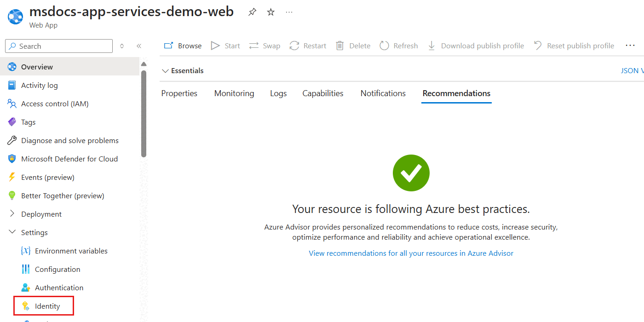Click the Configuration bars icon
The image size is (644, 322).
[26, 269]
